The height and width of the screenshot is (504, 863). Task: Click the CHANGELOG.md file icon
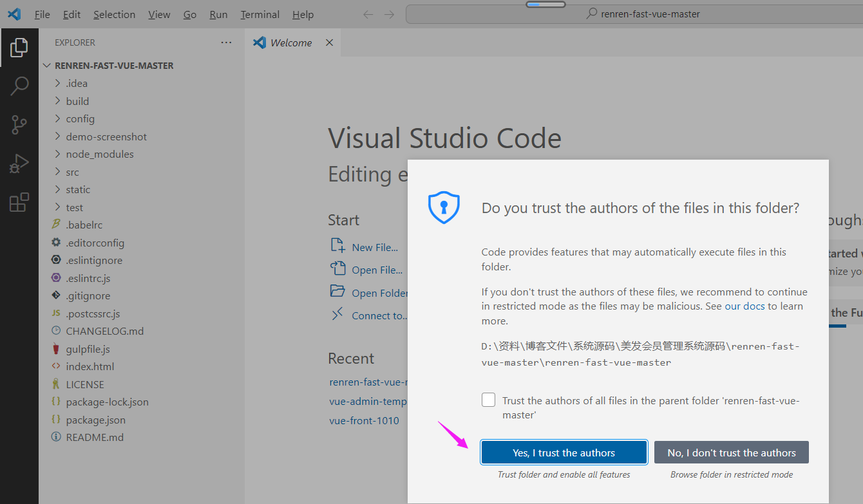tap(55, 331)
